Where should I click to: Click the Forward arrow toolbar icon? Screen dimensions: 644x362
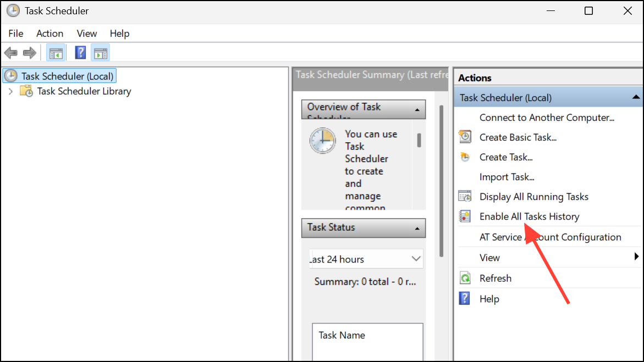[29, 53]
